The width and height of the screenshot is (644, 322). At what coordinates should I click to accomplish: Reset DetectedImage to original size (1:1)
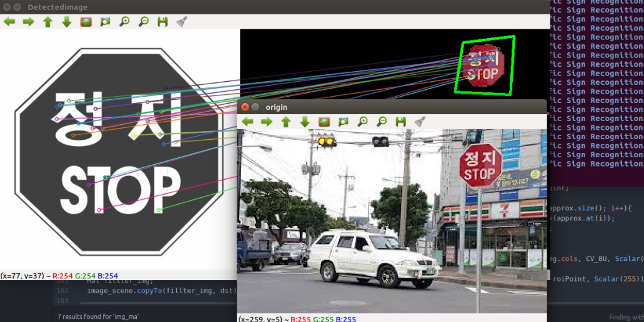pos(86,22)
